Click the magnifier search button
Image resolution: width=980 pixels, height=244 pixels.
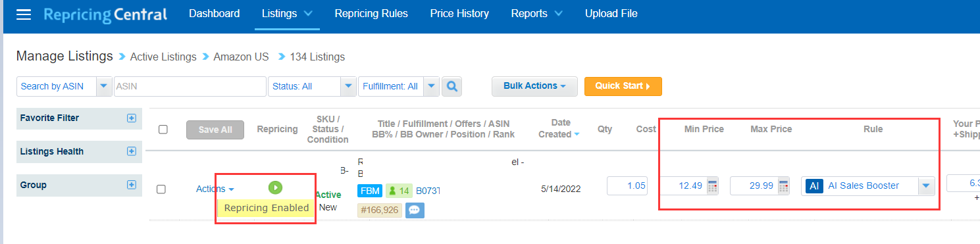452,86
